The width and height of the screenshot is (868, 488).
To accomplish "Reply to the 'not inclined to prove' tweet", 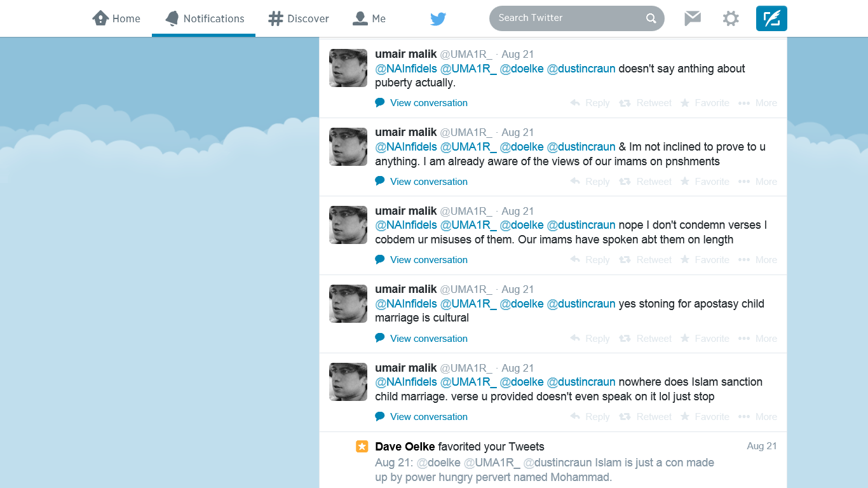I will coord(590,182).
